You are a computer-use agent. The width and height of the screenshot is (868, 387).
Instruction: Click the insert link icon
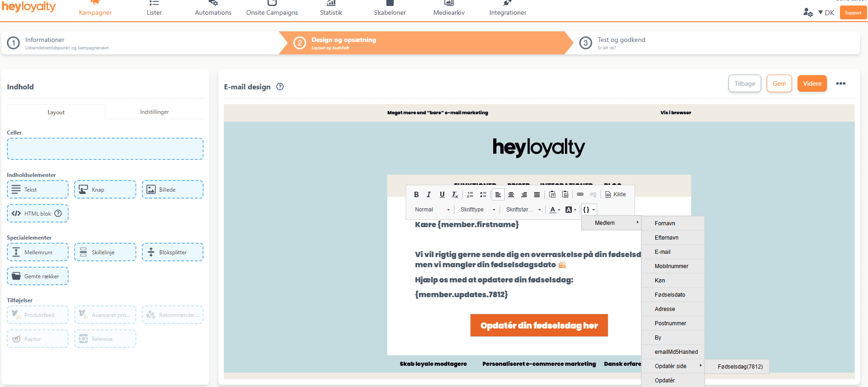(580, 194)
